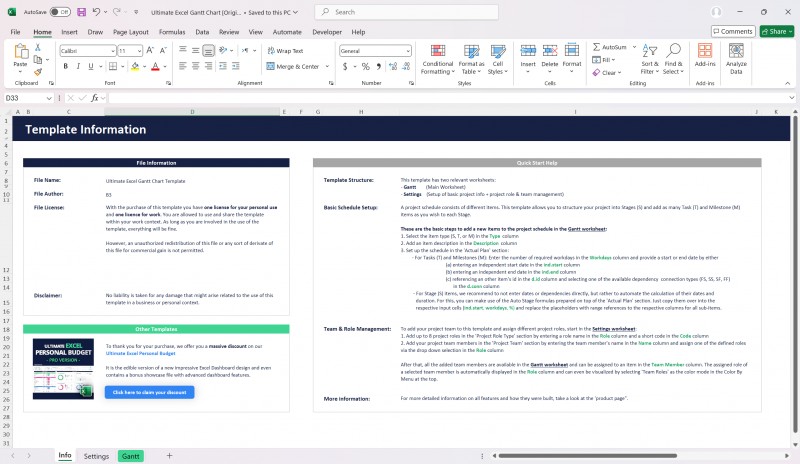Screen dimensions: 800x464
Task: Open Format as Table gallery
Action: [x=471, y=60]
